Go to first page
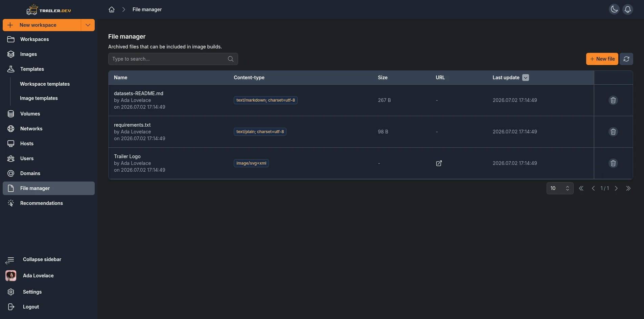The height and width of the screenshot is (319, 644). (581, 188)
